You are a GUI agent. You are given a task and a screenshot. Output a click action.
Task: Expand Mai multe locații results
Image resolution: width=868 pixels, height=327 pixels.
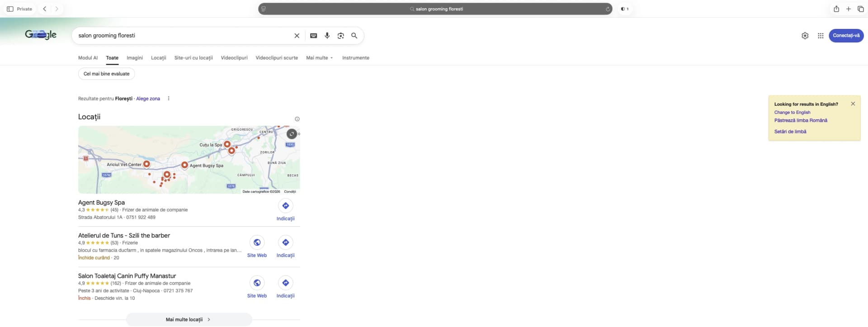pyautogui.click(x=189, y=319)
